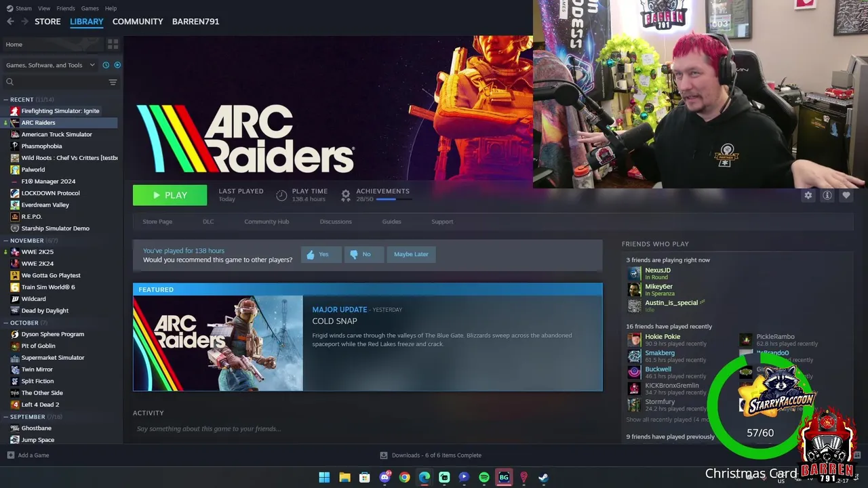Open Downloads status at bottom
Image resolution: width=868 pixels, height=488 pixels.
coord(431,455)
